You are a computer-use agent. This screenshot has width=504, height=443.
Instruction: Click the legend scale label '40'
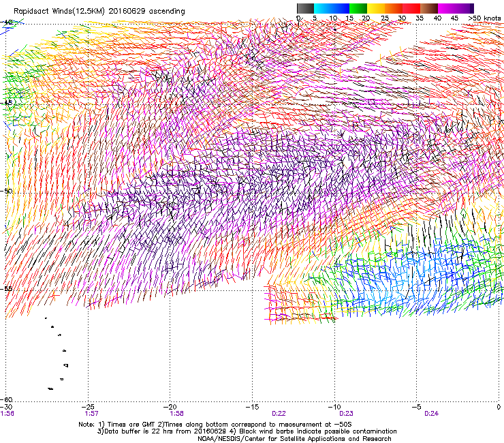point(437,18)
